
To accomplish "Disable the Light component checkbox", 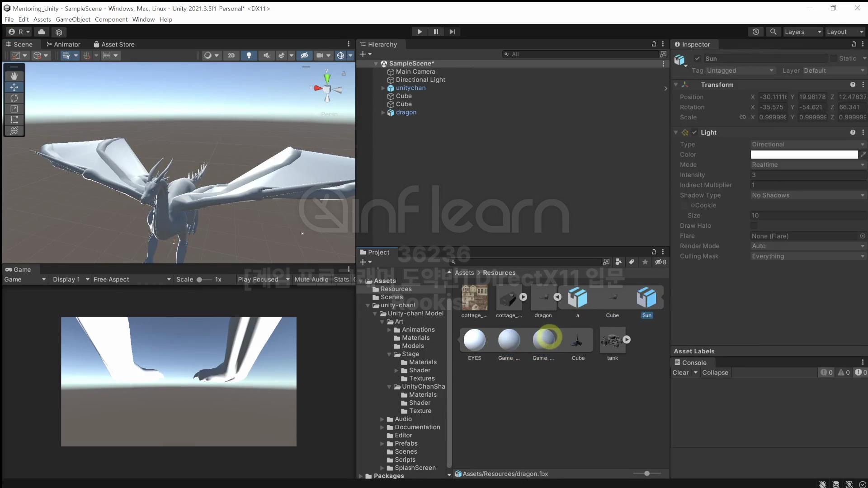I will coord(694,132).
